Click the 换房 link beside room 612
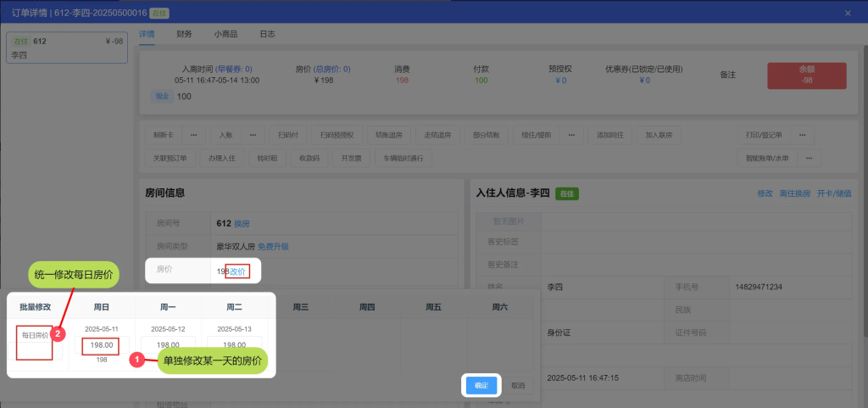Viewport: 868px width, 408px height. point(242,224)
